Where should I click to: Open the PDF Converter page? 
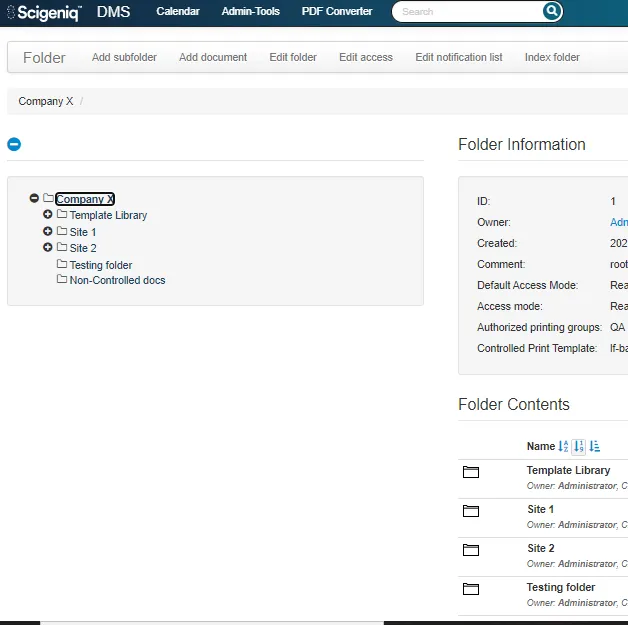337,12
